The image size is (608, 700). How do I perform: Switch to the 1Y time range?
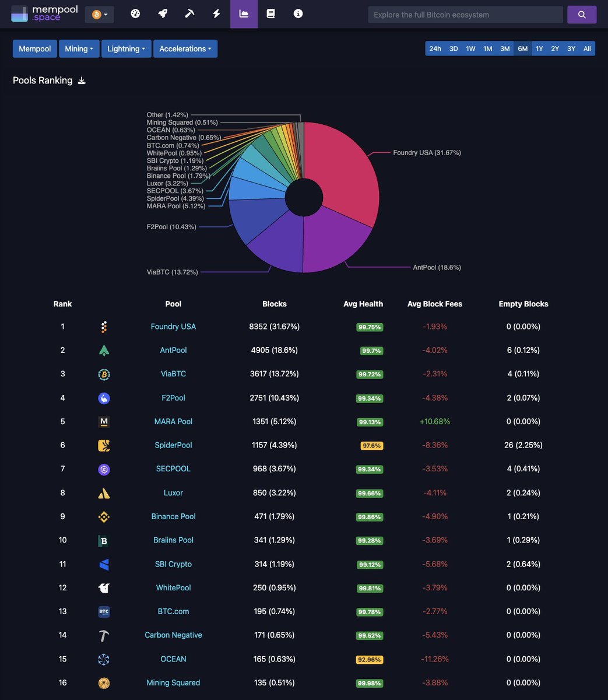(x=539, y=48)
